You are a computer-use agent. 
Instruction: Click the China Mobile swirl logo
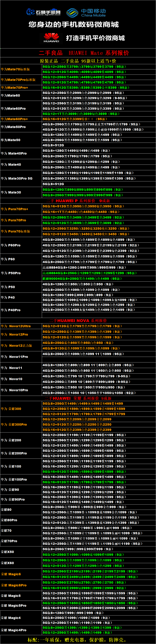[x=72, y=13]
